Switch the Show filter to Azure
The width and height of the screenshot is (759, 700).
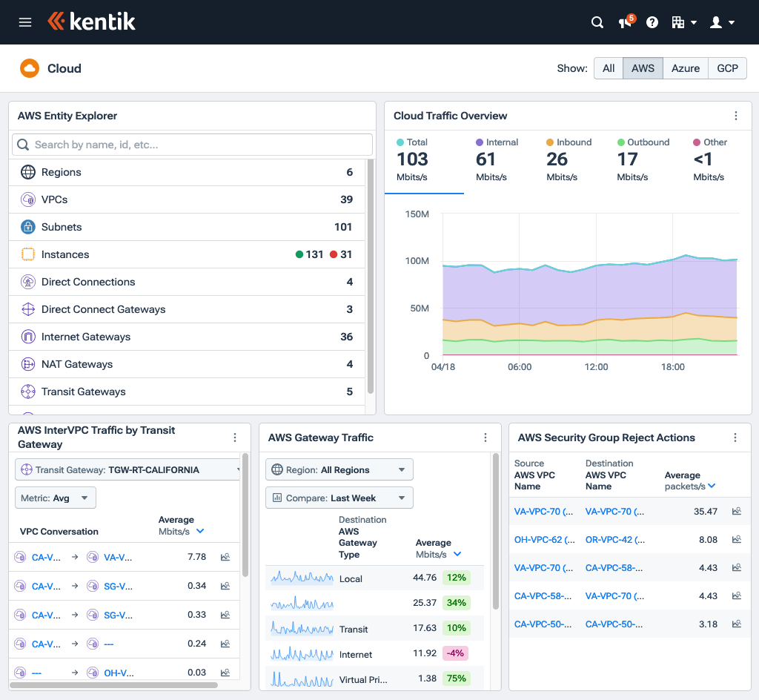(x=685, y=67)
